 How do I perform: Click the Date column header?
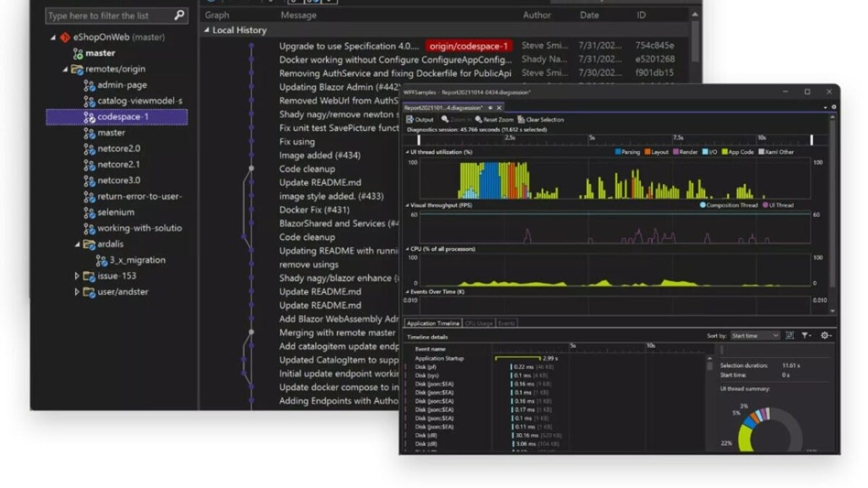pos(590,15)
